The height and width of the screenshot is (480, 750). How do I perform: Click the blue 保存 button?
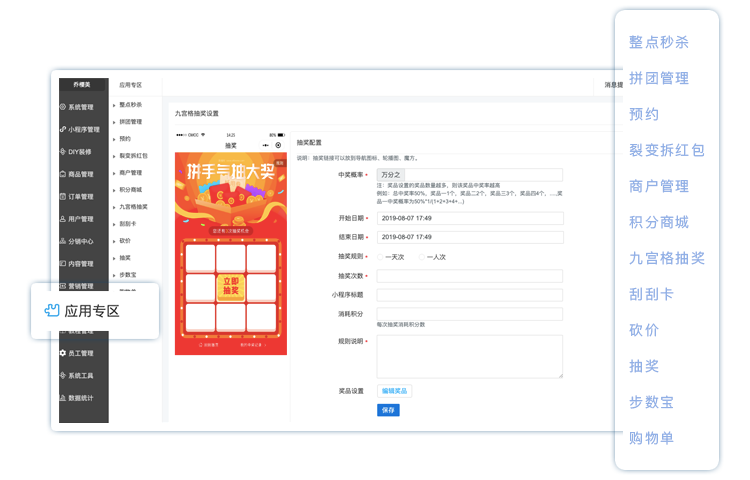point(388,410)
